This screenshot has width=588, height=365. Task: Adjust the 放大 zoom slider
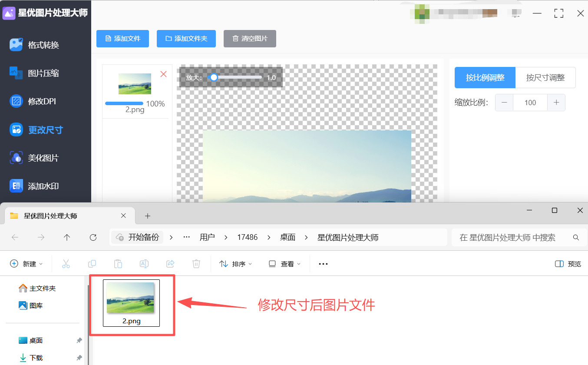pyautogui.click(x=214, y=77)
